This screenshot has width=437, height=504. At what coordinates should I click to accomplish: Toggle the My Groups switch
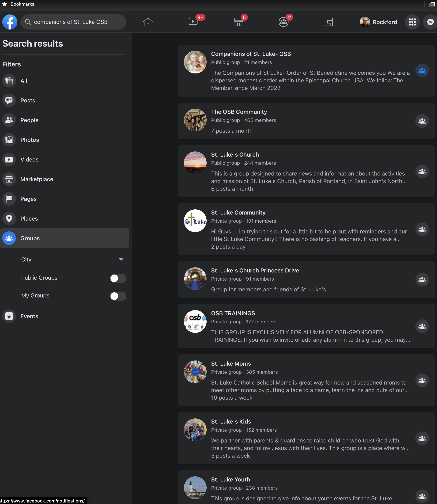(x=118, y=296)
